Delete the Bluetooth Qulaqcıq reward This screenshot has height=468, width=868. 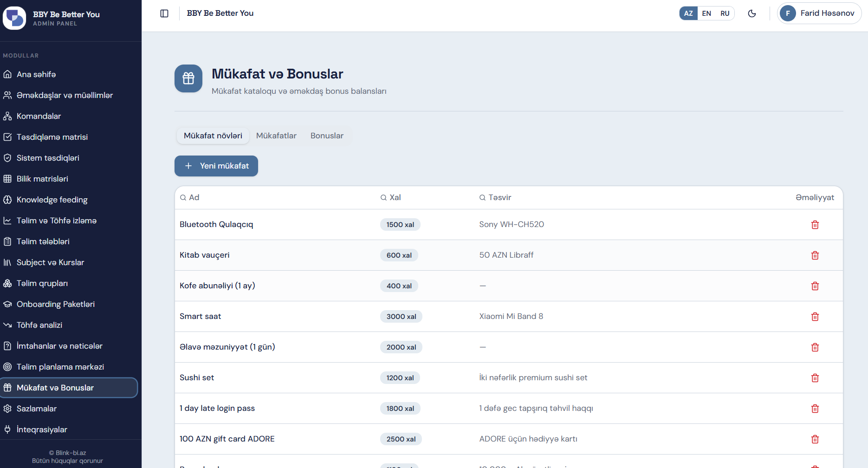point(815,225)
